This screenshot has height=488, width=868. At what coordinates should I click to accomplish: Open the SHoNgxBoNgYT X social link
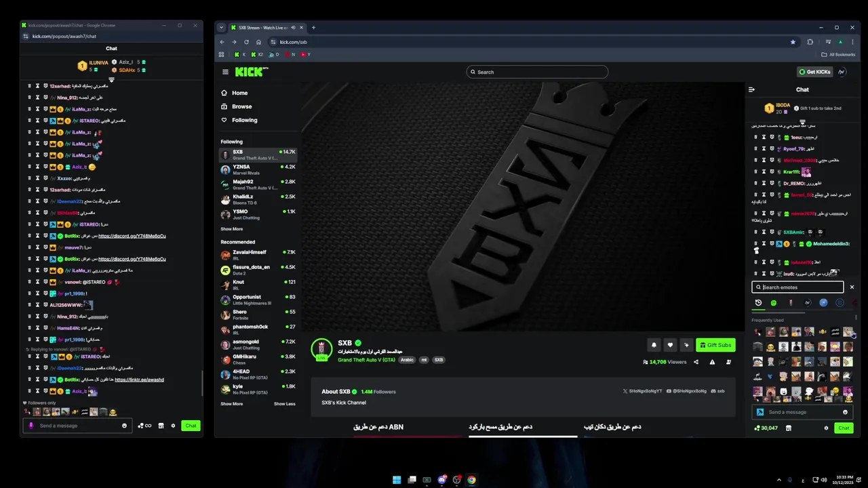pyautogui.click(x=642, y=391)
